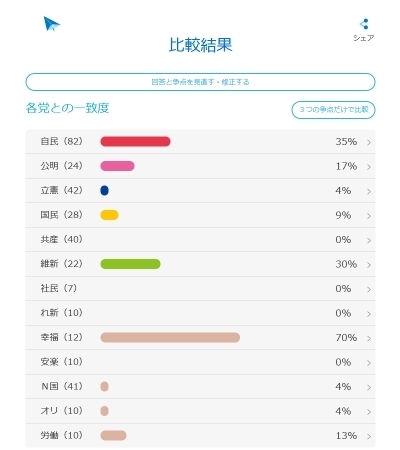Click the chevron beside 幸福 70%
Screen dimensions: 400x450
click(369, 338)
